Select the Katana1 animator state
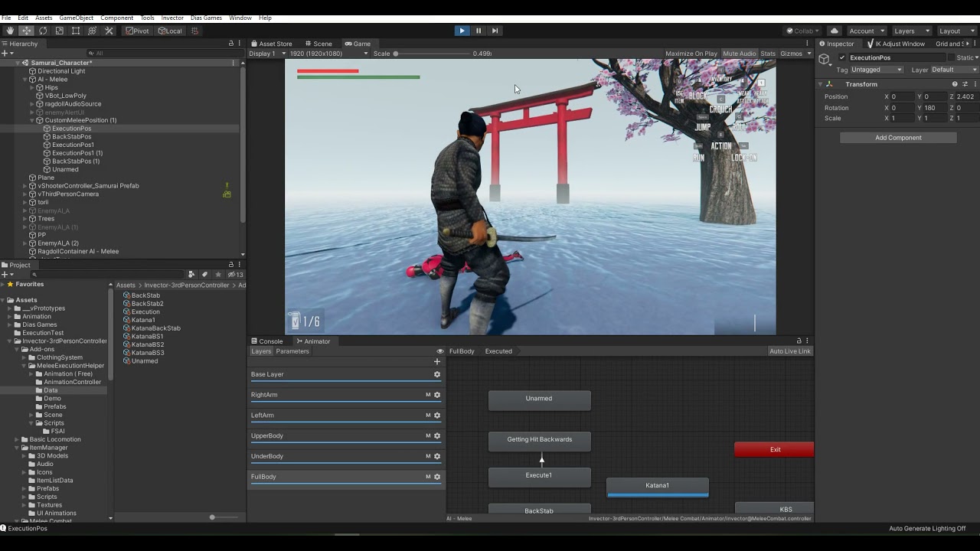 658,486
